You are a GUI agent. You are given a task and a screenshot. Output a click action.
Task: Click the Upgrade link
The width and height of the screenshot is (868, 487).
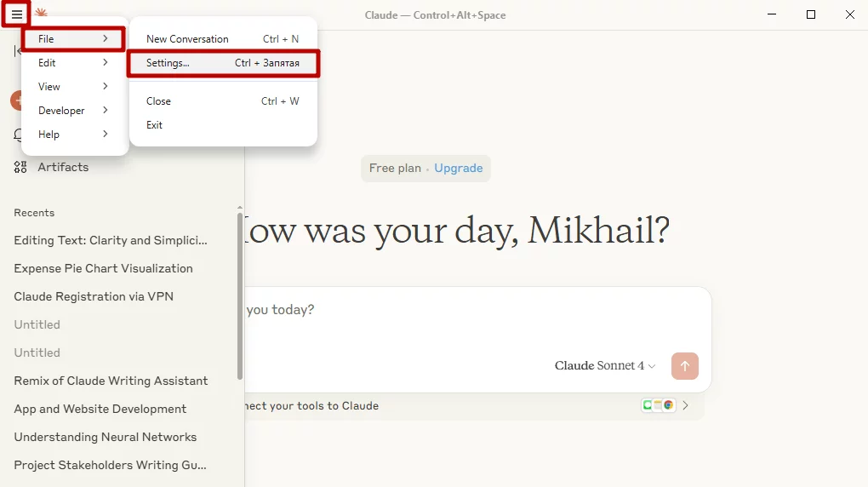point(459,168)
